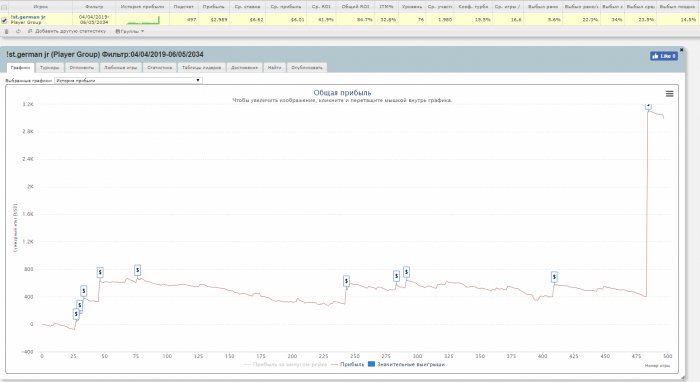
Task: Click the $ win marker near game 290
Action: 406,272
